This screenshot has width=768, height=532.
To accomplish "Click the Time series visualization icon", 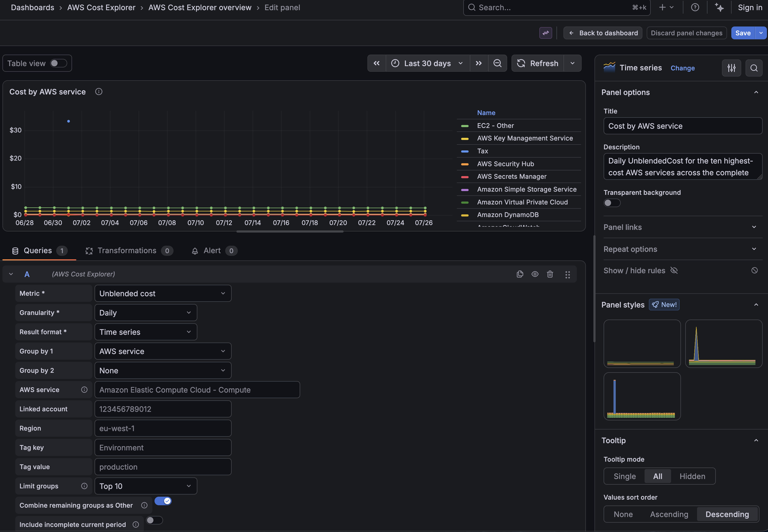I will tap(609, 67).
